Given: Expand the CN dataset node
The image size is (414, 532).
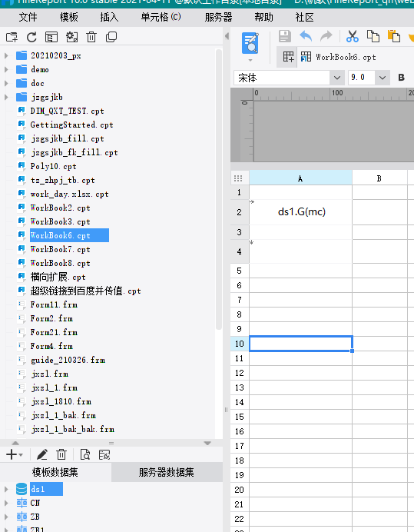Looking at the screenshot, I should [6, 503].
